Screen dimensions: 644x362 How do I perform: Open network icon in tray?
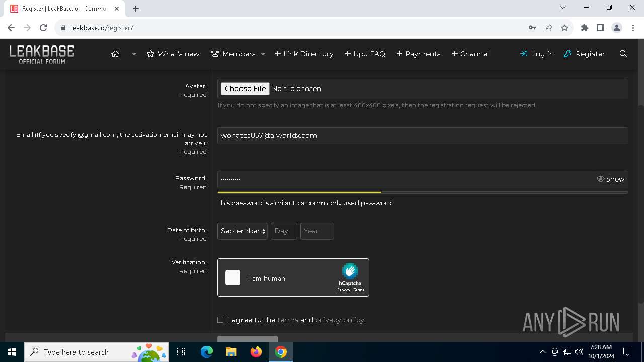point(567,352)
